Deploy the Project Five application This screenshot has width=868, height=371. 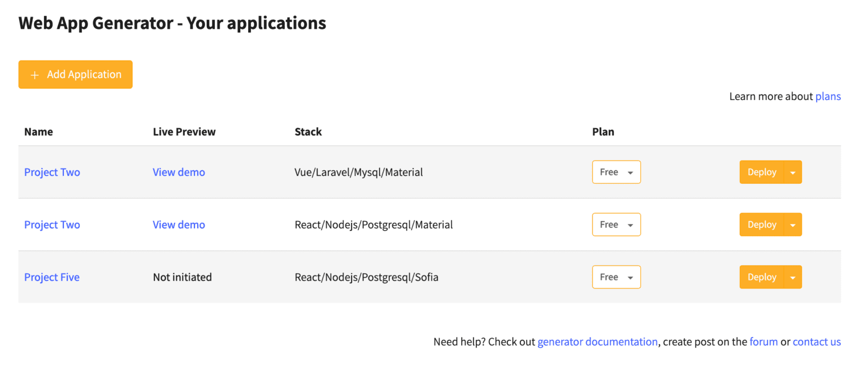(761, 278)
